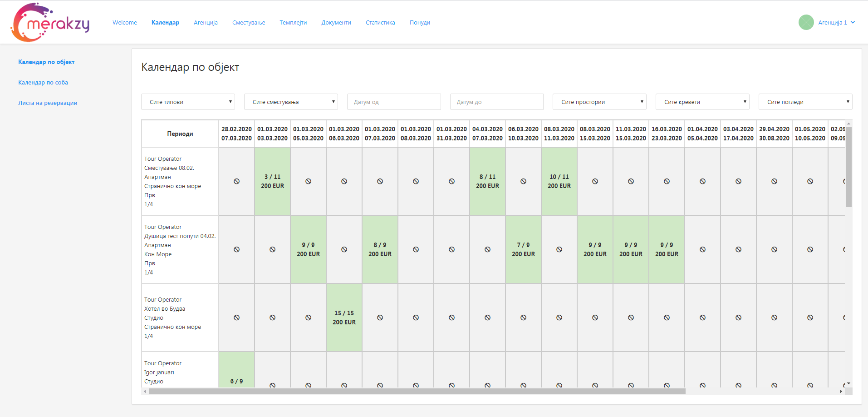Viewport: 868px width, 417px height.
Task: Click unavailable icon, Хотел во Будва row, 06.03–10.03.2020 column
Action: [523, 318]
